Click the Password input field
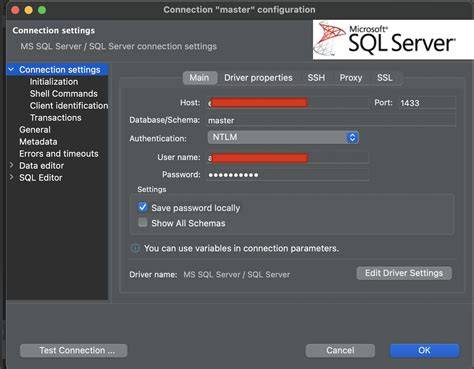The height and width of the screenshot is (369, 474). pyautogui.click(x=288, y=175)
